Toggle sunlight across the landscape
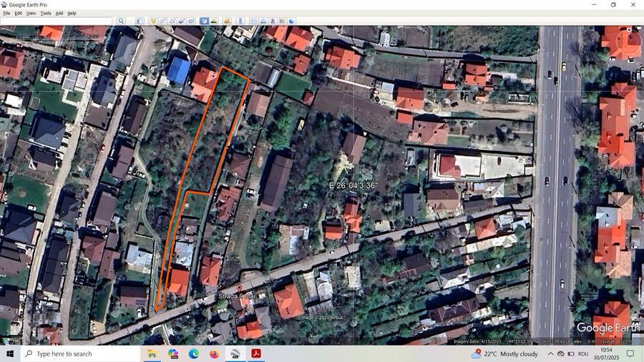 (214, 21)
